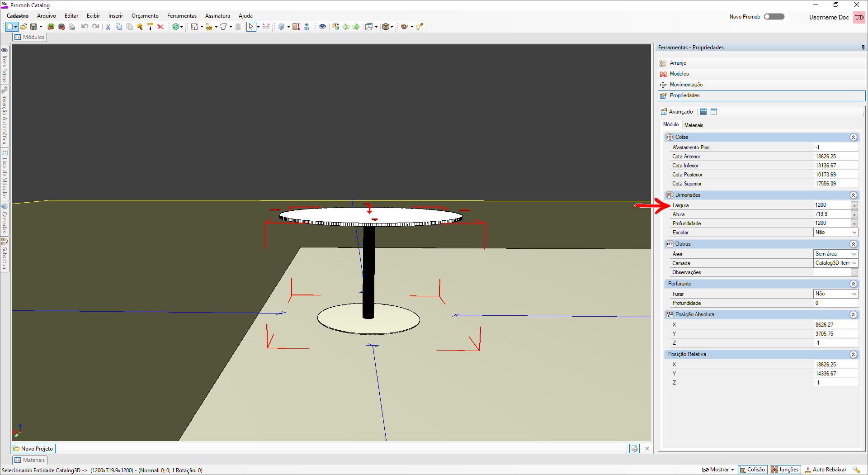The width and height of the screenshot is (868, 475).
Task: Open the bottom Materiais panel tab
Action: 30,460
